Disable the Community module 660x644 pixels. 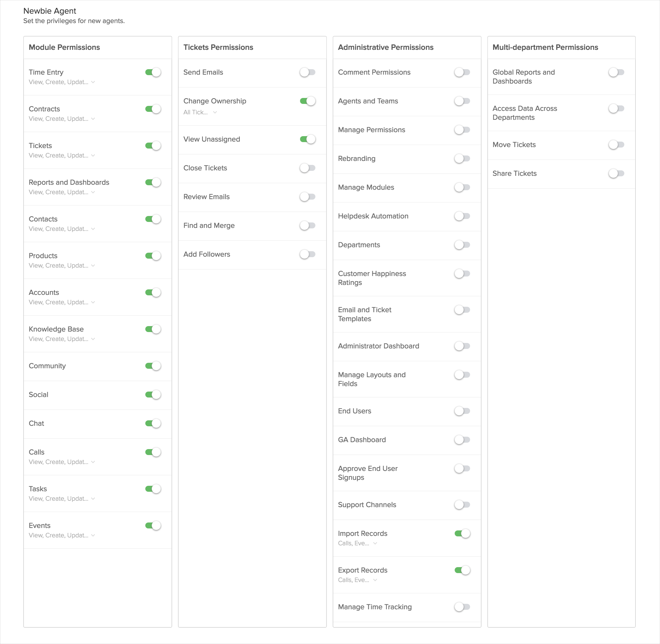tap(153, 366)
